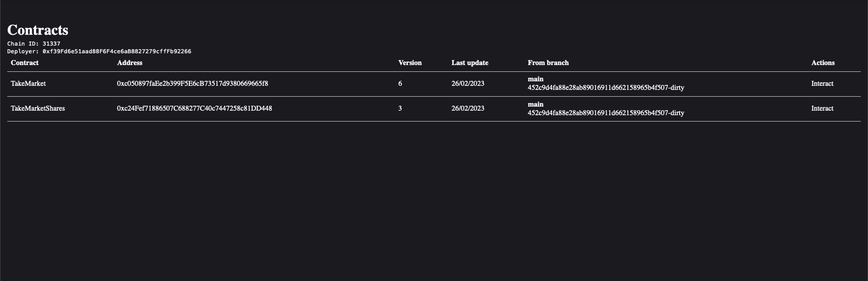Click Interact link for TakeMarket contract
This screenshot has height=281, width=868.
(x=822, y=84)
